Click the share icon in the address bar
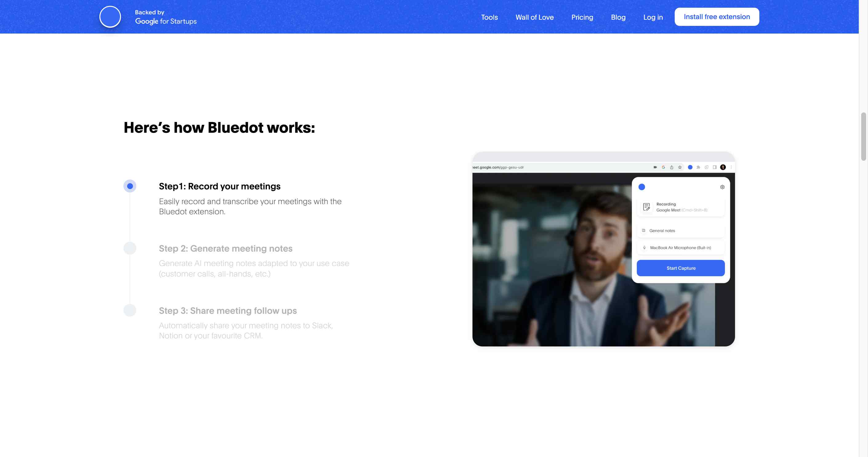The width and height of the screenshot is (868, 457). 672,167
